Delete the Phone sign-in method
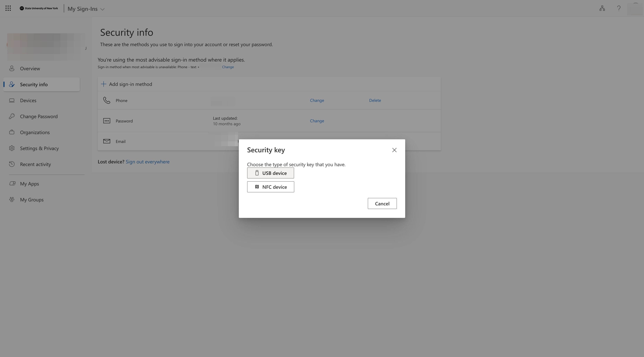This screenshot has width=644, height=357. pos(375,100)
